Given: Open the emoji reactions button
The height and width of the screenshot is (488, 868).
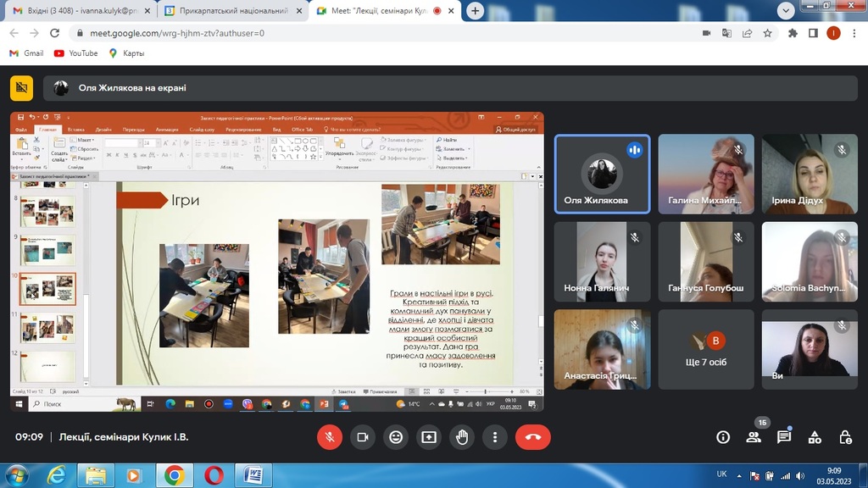Looking at the screenshot, I should point(395,437).
